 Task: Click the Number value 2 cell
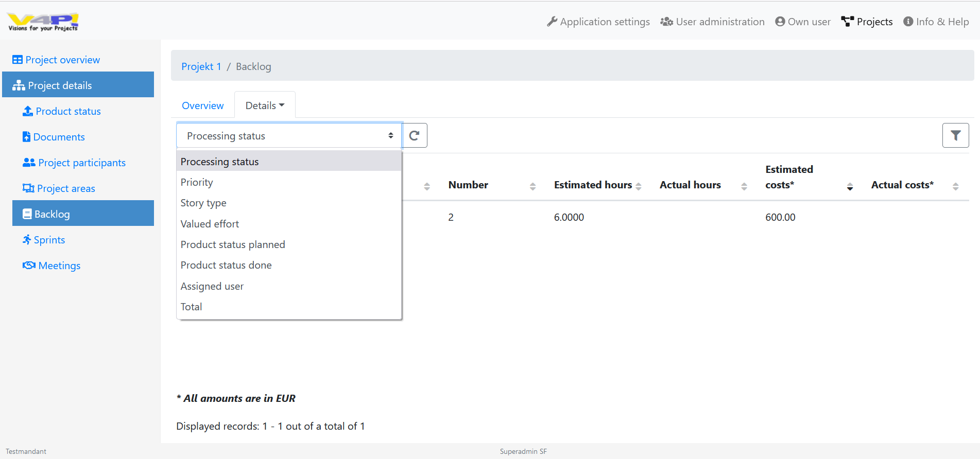pyautogui.click(x=451, y=217)
